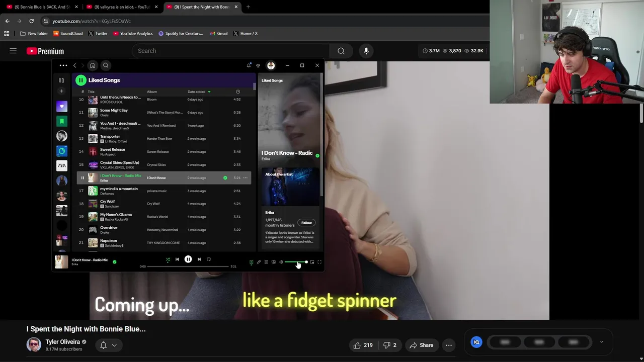Open Spotify notifications bell
644x362 pixels.
249,65
